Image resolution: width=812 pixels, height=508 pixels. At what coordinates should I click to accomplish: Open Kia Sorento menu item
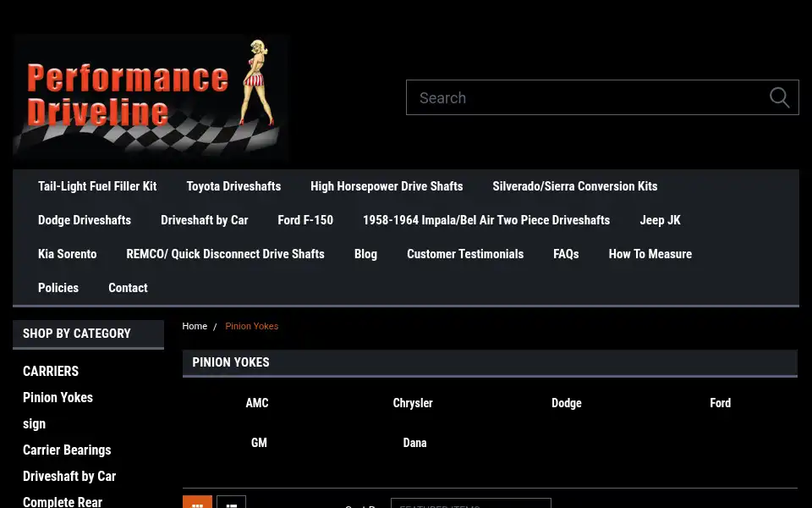click(68, 254)
